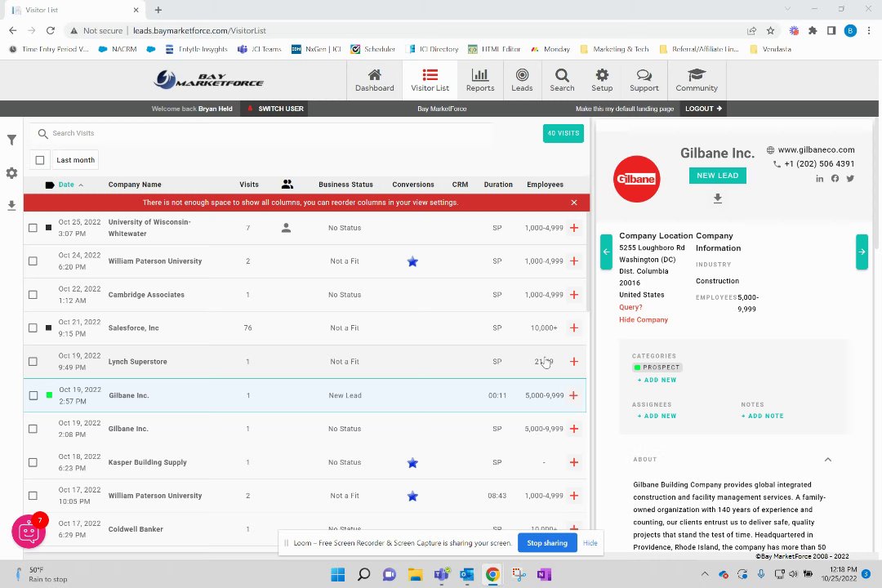Click the LOGOUT button
The width and height of the screenshot is (882, 588).
coord(703,109)
